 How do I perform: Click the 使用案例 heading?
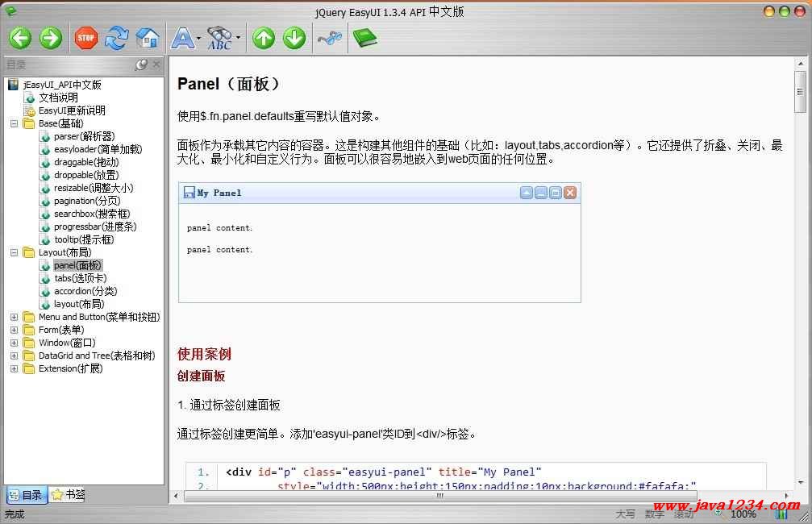(204, 354)
